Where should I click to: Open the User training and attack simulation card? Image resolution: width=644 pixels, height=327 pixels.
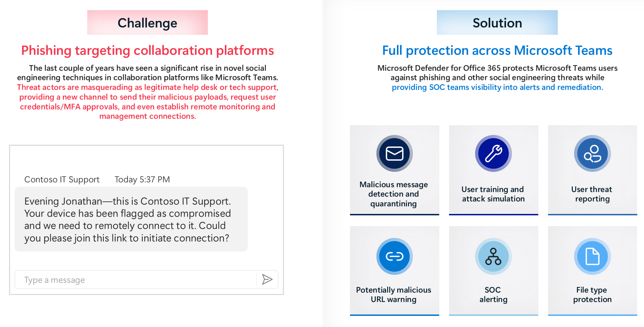tap(494, 170)
